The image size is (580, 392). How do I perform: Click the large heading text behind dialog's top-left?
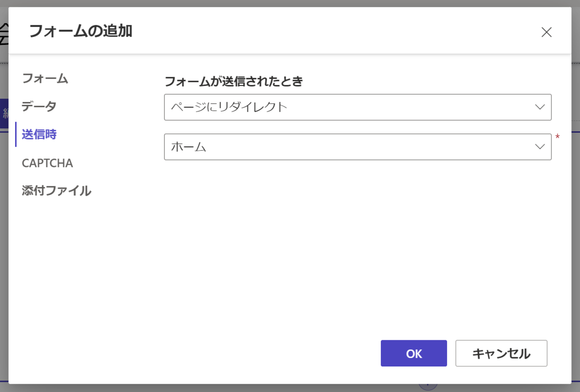[4, 35]
